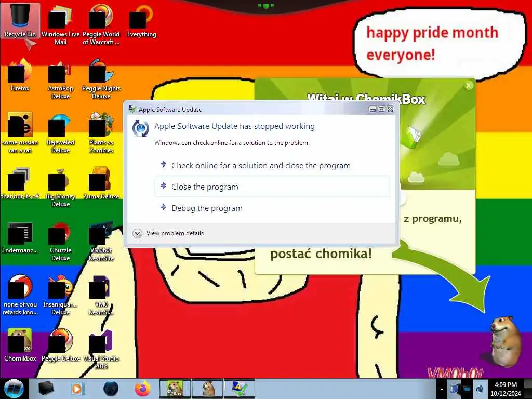The width and height of the screenshot is (532, 399).
Task: Launch ChomikBox from the desktop
Action: pos(20,345)
